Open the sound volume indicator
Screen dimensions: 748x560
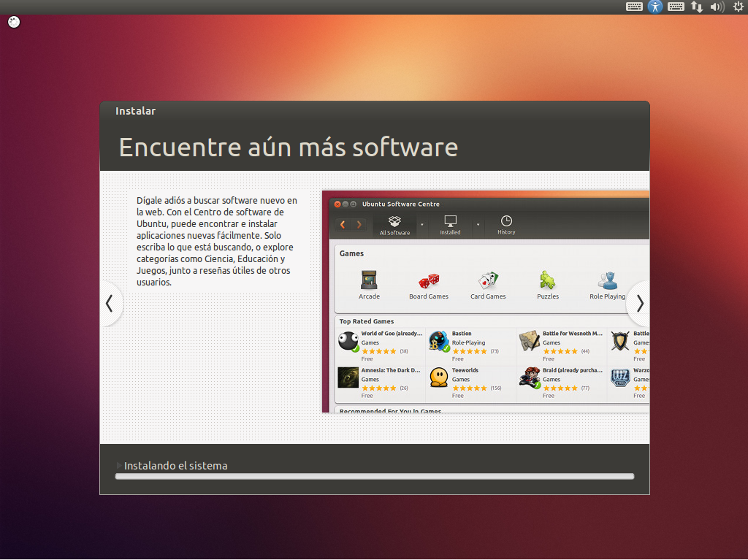click(x=717, y=7)
